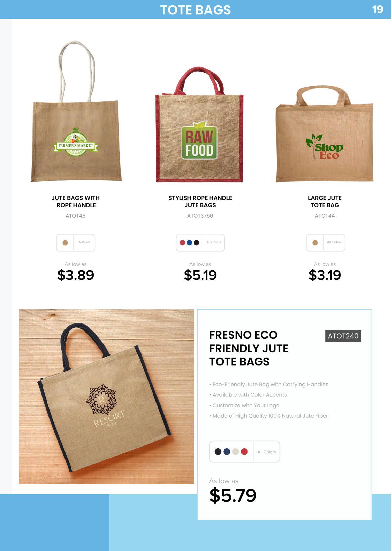This screenshot has height=551, width=392.
Task: Select the red swatch for Stylish Rope Handle bags
Action: click(182, 243)
